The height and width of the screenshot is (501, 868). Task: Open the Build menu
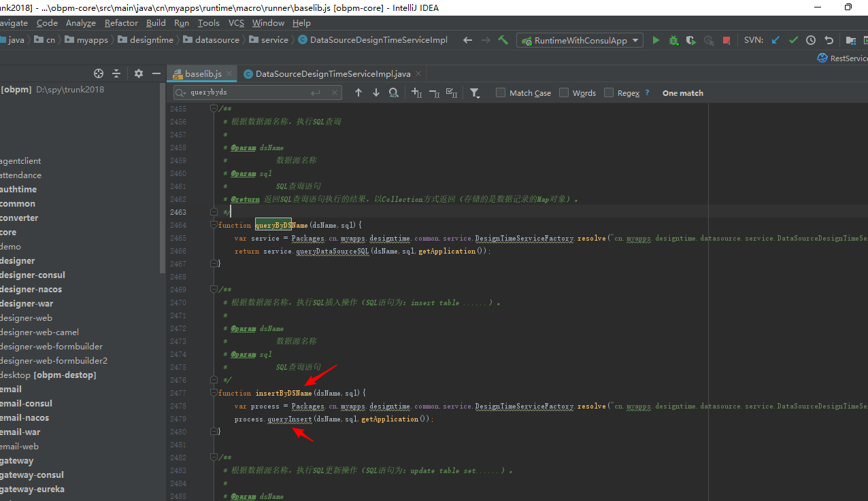coord(156,22)
